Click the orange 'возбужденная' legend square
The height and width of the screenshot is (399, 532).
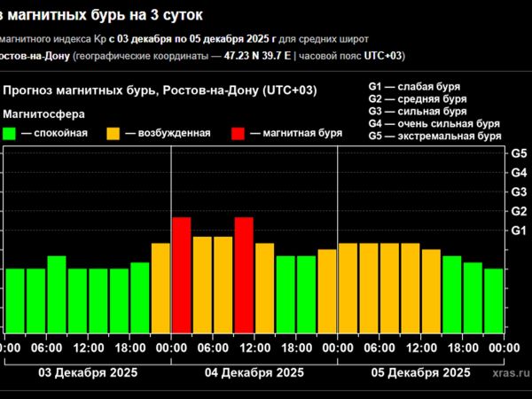(x=114, y=133)
